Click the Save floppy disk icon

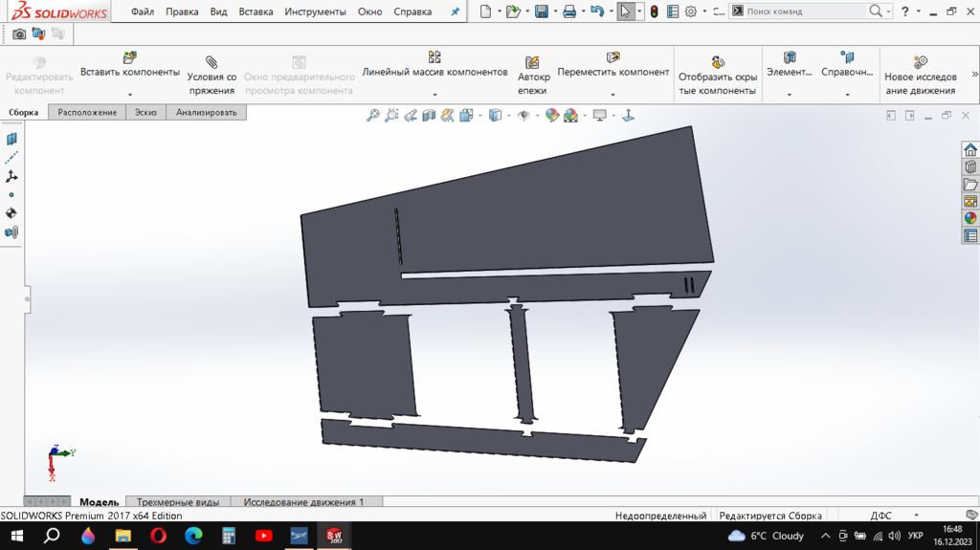coord(541,11)
